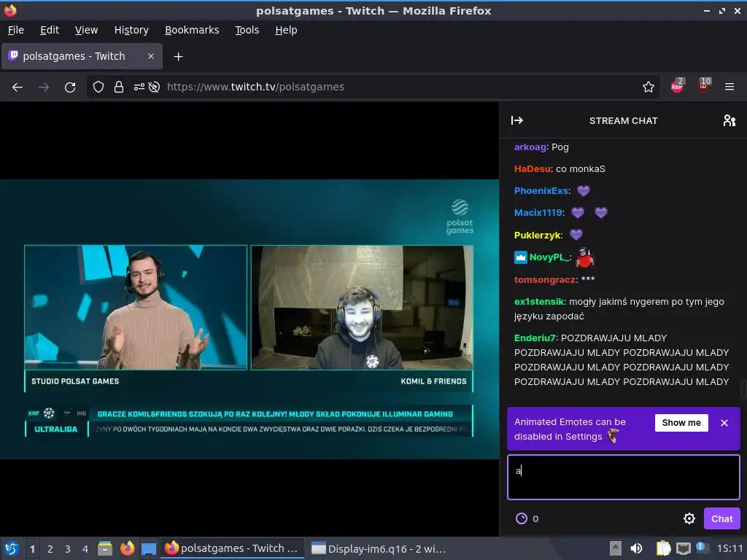This screenshot has width=747, height=560.
Task: Click username Enderiu7 in chat
Action: 535,338
